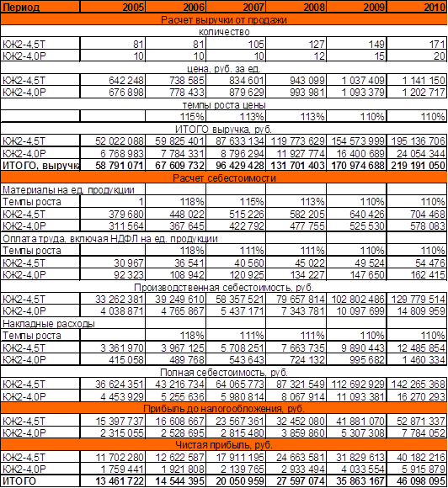Click overhead cell 12 485 854
Screen dimensions: 448x488
click(x=417, y=347)
